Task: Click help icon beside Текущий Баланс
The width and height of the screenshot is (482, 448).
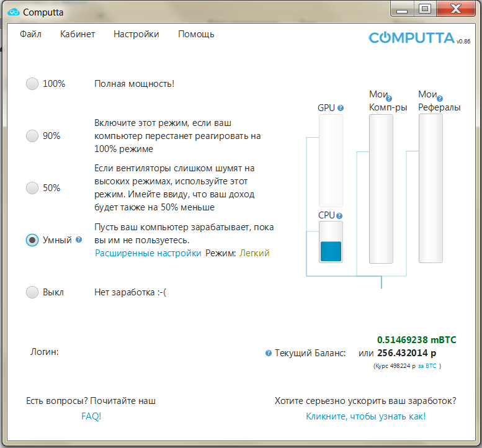Action: click(269, 353)
